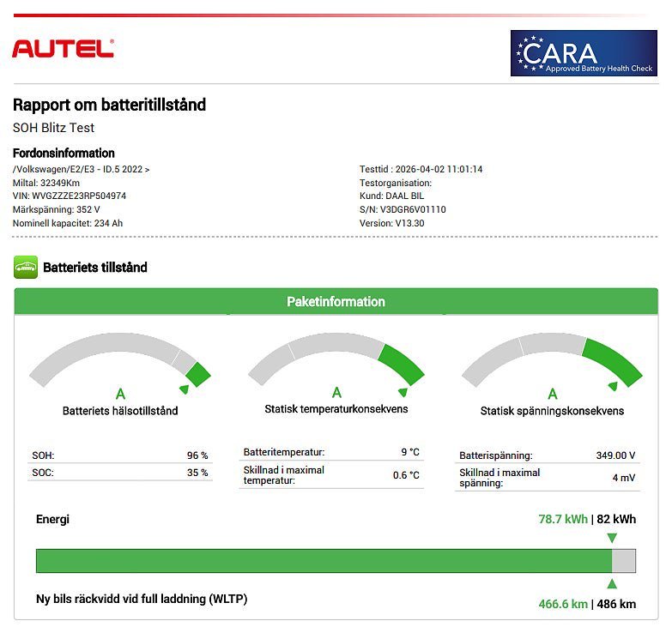Screen dimensions: 672x639
Task: Click the 466.6 km WLTP range value
Action: (x=563, y=604)
